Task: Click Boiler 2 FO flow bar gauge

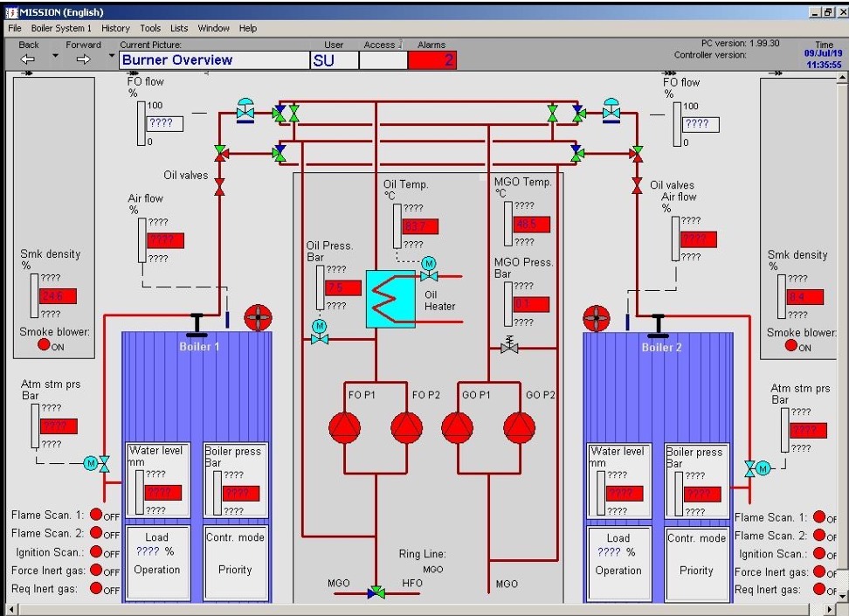Action: [x=677, y=125]
